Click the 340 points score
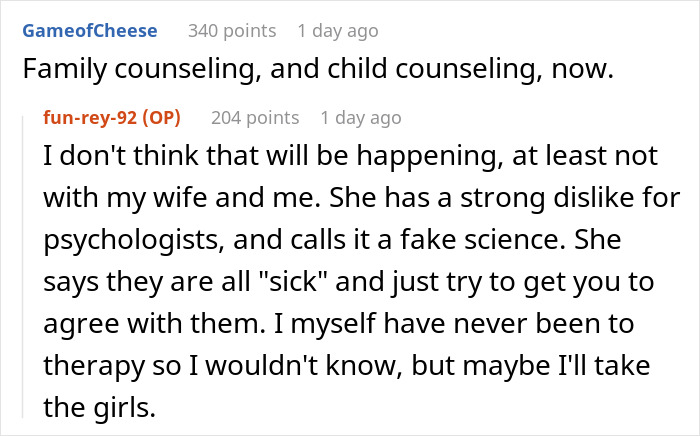Screen dimensions: 700x436 point(232,31)
